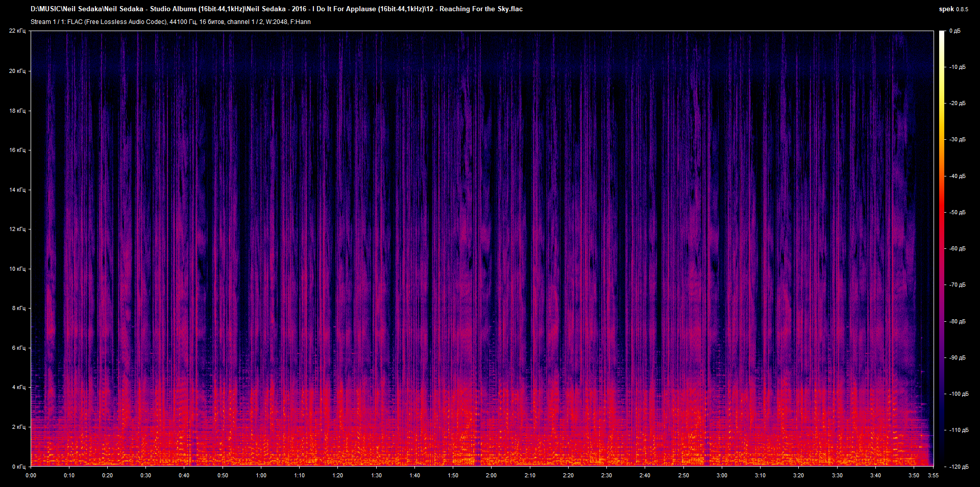Click the dB color gradient scale bar
Viewport: 980px width, 487px height.
(x=942, y=249)
